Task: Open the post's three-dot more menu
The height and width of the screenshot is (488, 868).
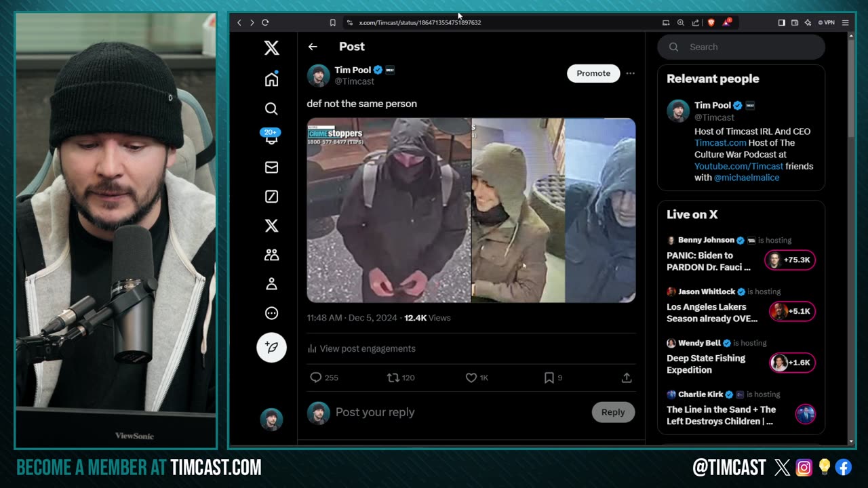Action: coord(630,73)
